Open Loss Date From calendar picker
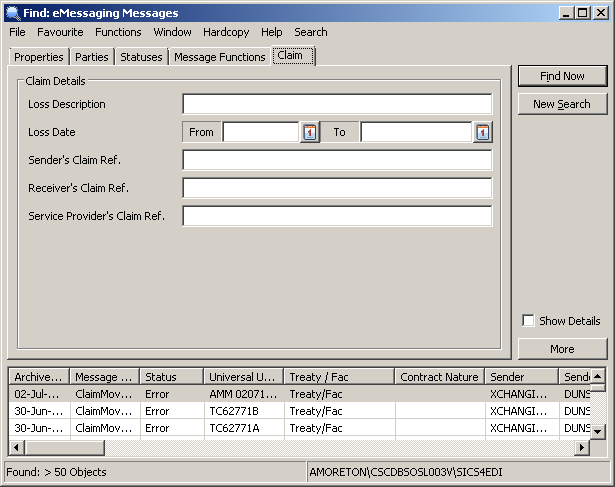 (310, 132)
